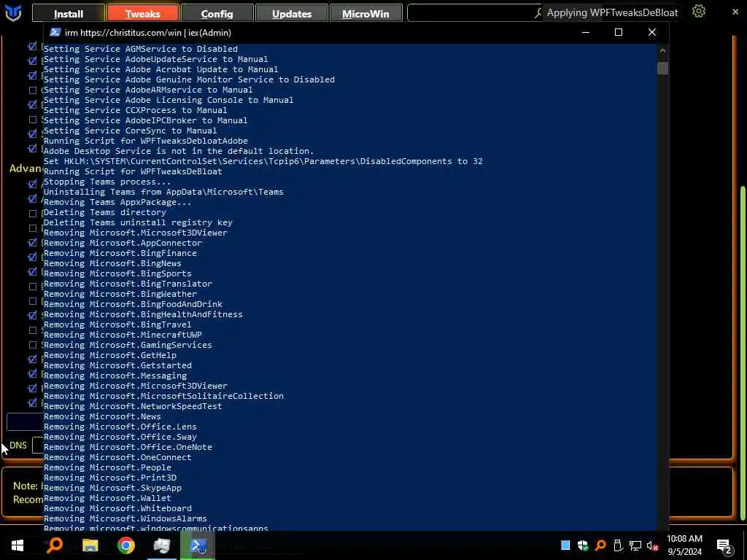Click the 'Setting Service AGMService to Disabled' line
The width and height of the screenshot is (747, 560).
coord(141,49)
